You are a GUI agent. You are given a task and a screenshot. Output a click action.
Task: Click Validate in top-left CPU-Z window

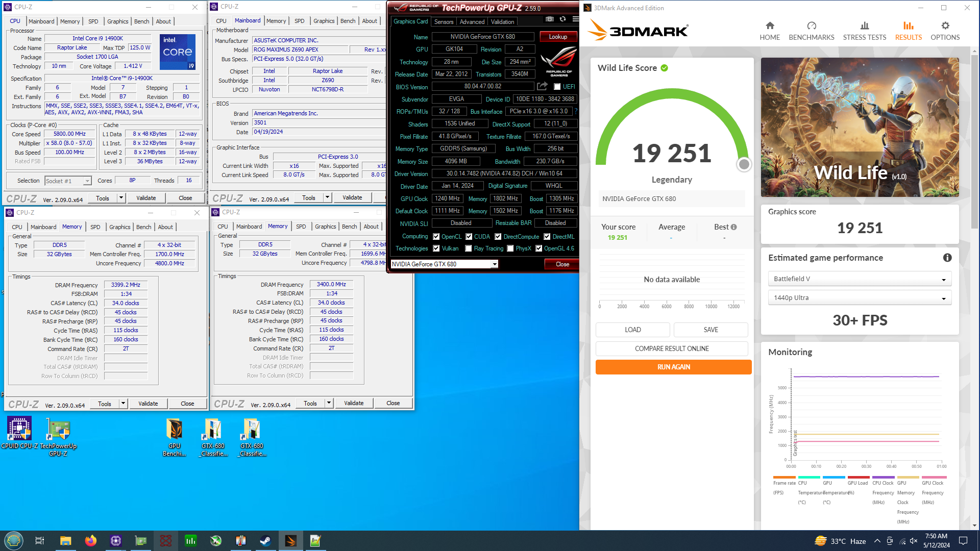coord(146,198)
